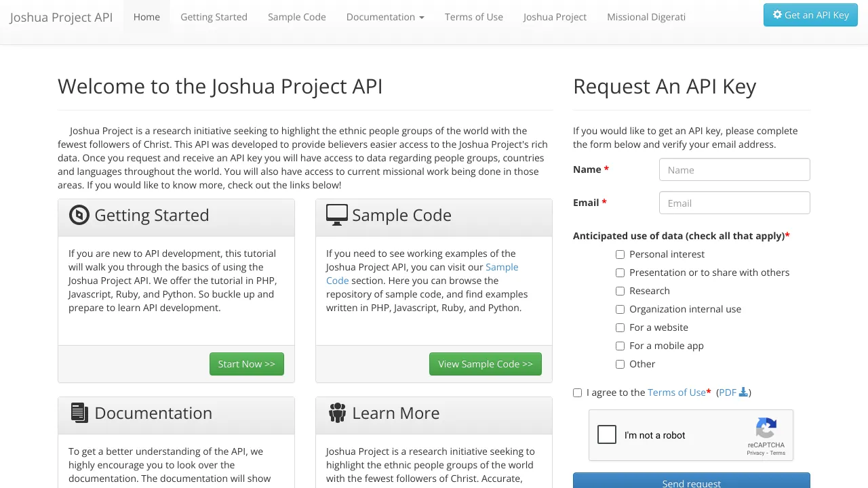Check the Other checkbox
Screen dimensions: 868x488
point(620,364)
